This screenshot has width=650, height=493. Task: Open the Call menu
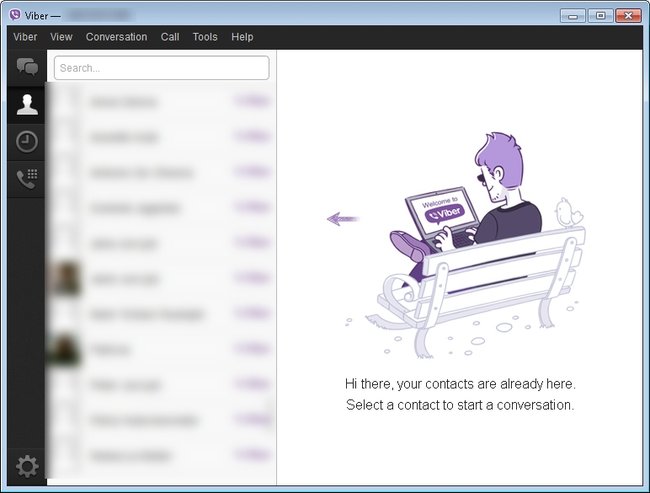pyautogui.click(x=170, y=37)
